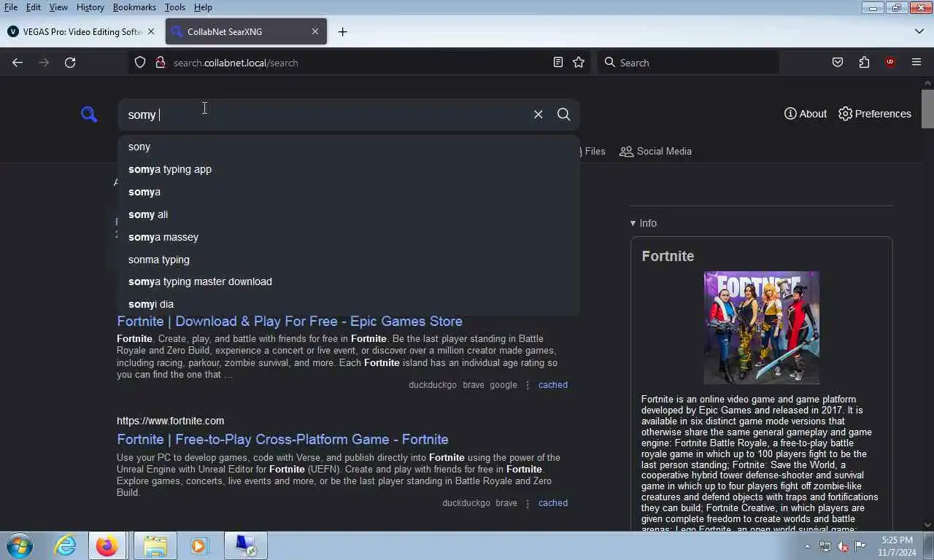Click the remote desktop taskbar icon
The height and width of the screenshot is (560, 934).
coord(245,545)
